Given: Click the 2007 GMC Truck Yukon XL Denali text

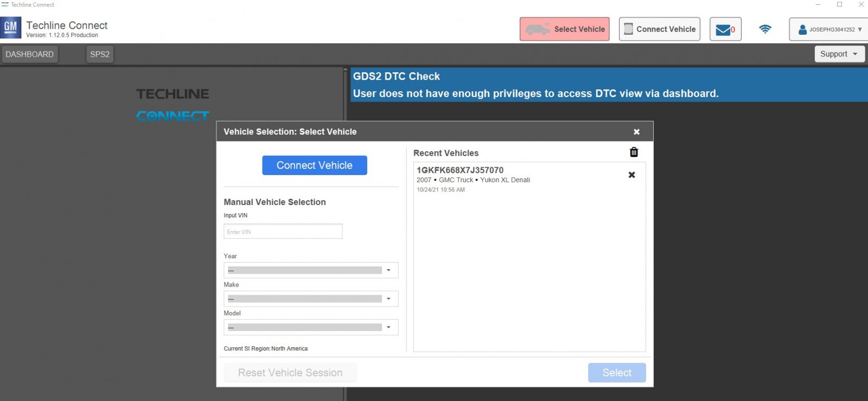Looking at the screenshot, I should click(x=473, y=180).
